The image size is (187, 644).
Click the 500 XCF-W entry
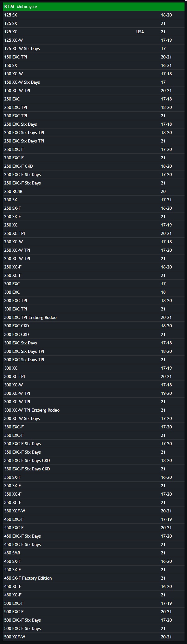coord(15,637)
